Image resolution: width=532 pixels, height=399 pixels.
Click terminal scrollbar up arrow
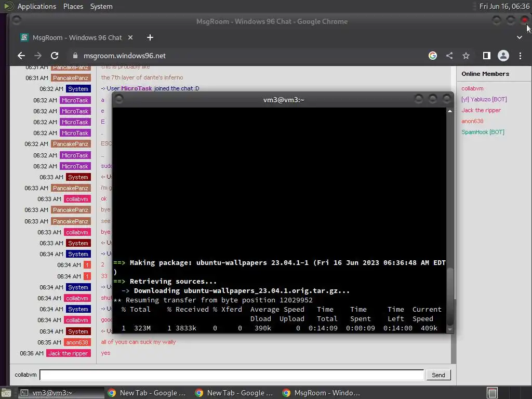click(x=450, y=111)
